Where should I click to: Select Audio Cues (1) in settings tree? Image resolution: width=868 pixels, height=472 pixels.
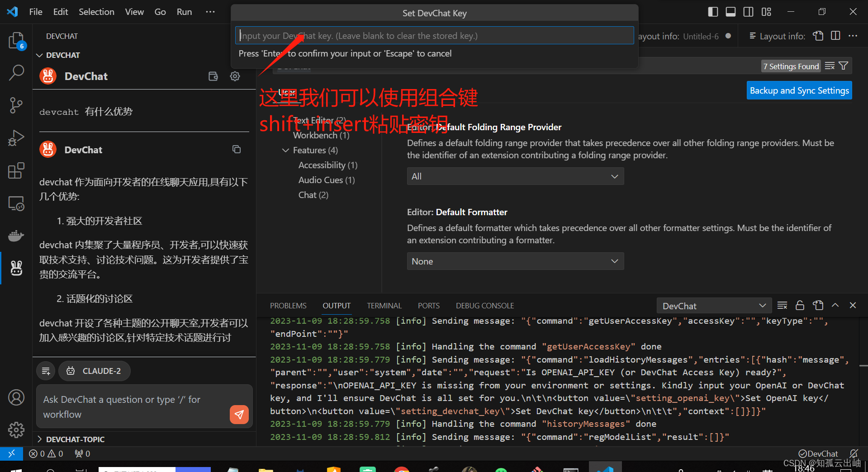[327, 180]
